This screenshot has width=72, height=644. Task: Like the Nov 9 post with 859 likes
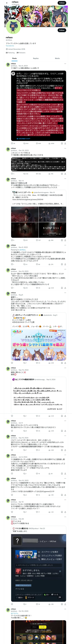coord(38,144)
